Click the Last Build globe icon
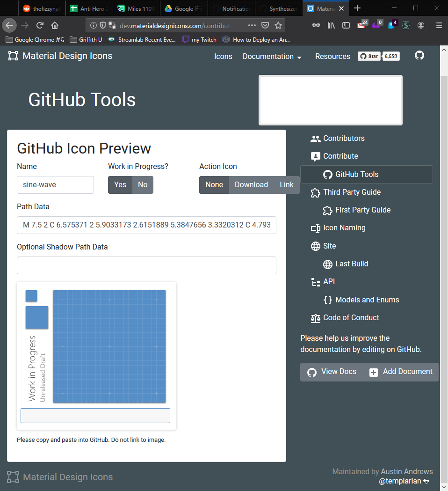Image resolution: width=448 pixels, height=491 pixels. pos(327,264)
